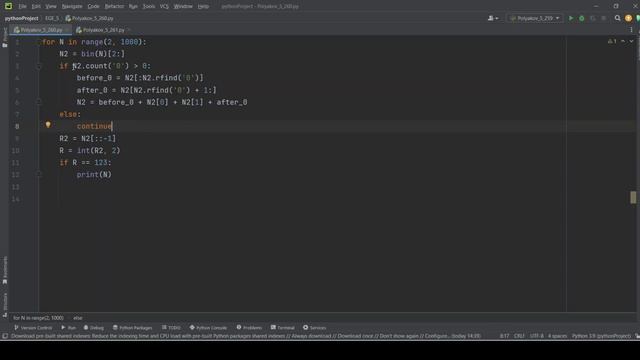Open the Help menu
The image size is (640, 360).
pyautogui.click(x=203, y=6)
